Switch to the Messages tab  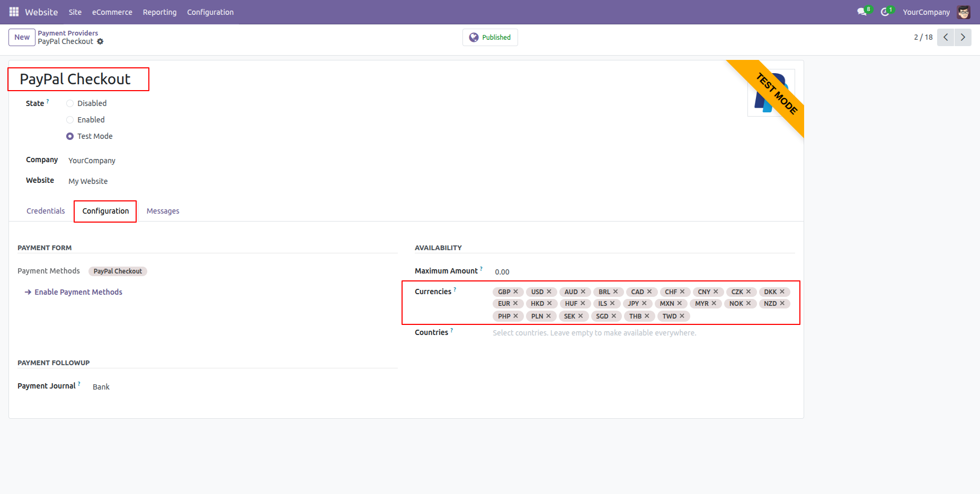163,211
